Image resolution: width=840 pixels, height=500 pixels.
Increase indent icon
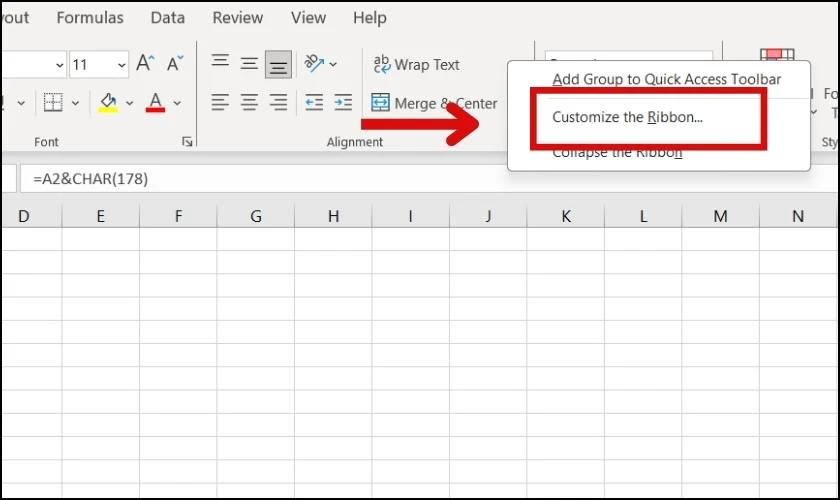pyautogui.click(x=343, y=102)
